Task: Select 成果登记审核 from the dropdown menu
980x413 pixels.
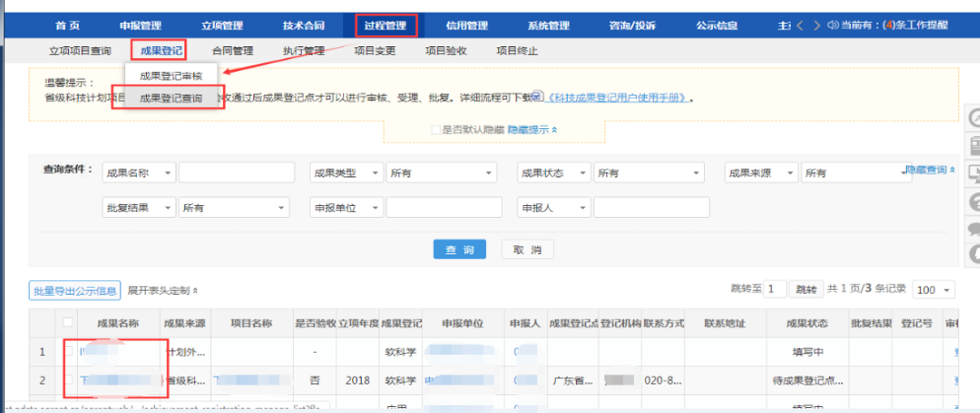Action: [x=170, y=75]
